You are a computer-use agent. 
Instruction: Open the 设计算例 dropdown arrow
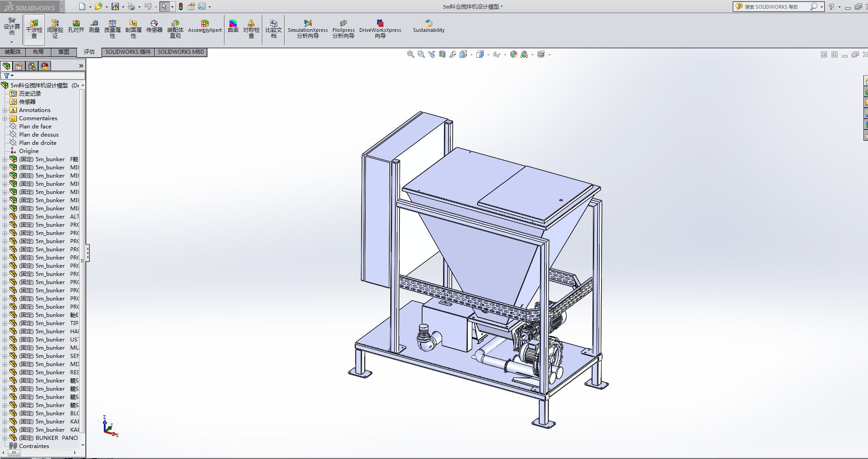[12, 42]
